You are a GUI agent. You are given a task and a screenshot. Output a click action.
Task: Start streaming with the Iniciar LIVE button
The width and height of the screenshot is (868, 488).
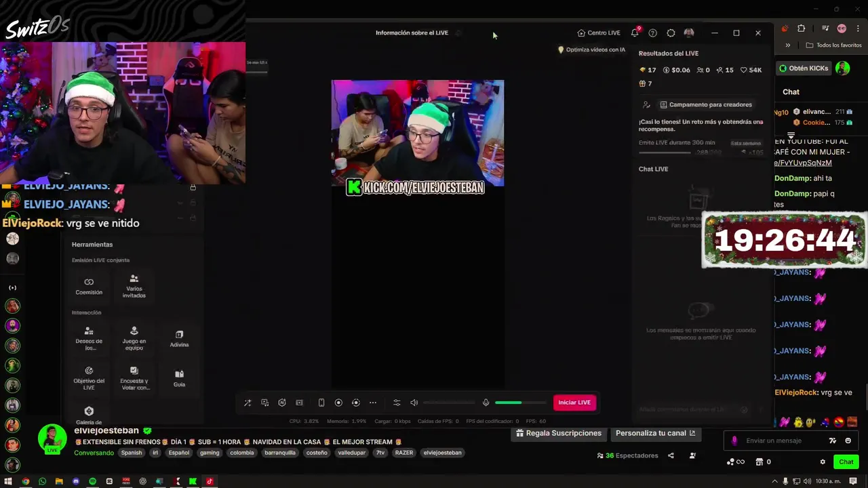click(x=574, y=403)
